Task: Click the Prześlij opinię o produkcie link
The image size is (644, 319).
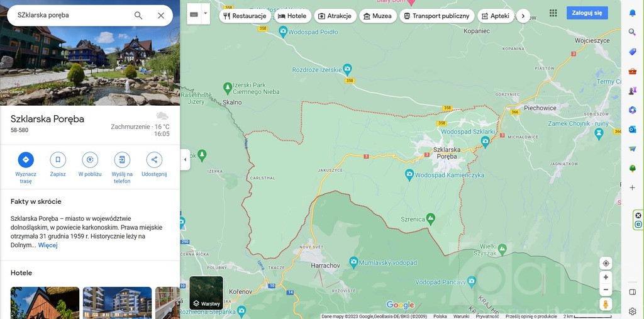Action: (531, 316)
